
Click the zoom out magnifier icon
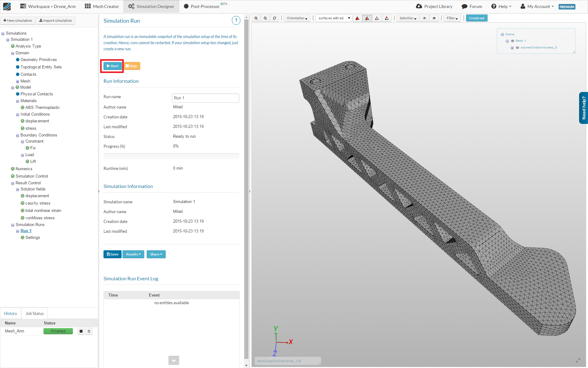[x=265, y=18]
